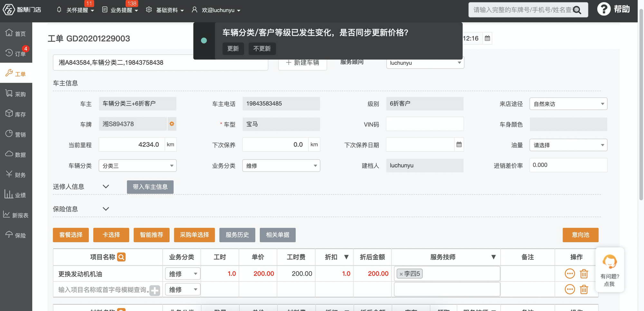
Task: Open 业务分类 dropdown in empty project row
Action: (183, 289)
